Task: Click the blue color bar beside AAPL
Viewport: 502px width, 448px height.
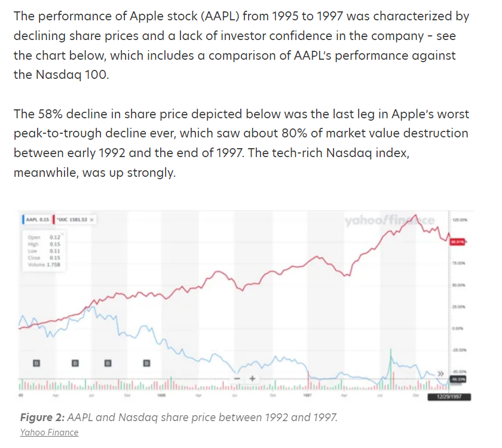Action: [22, 220]
